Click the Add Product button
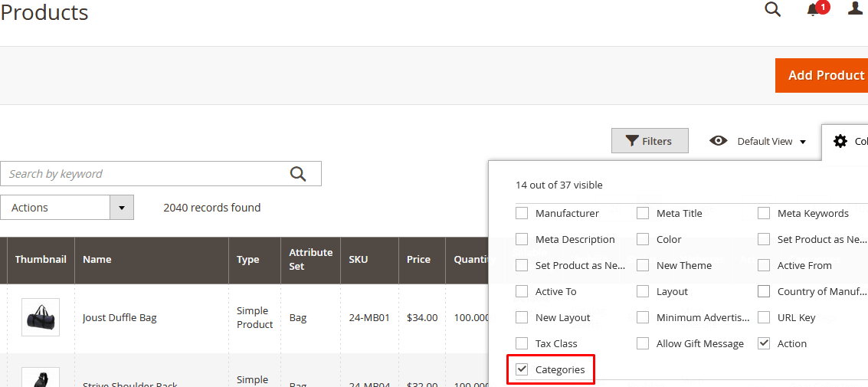Screen dimensions: 868x387 (x=821, y=75)
